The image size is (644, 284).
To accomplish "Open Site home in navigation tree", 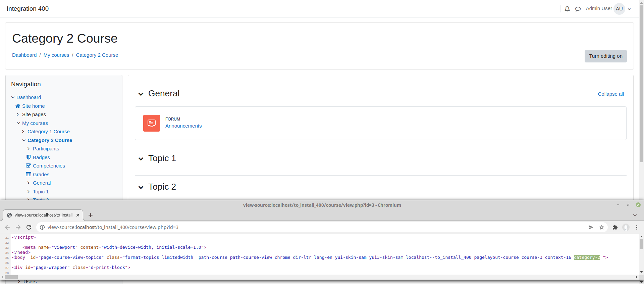I will tap(34, 106).
